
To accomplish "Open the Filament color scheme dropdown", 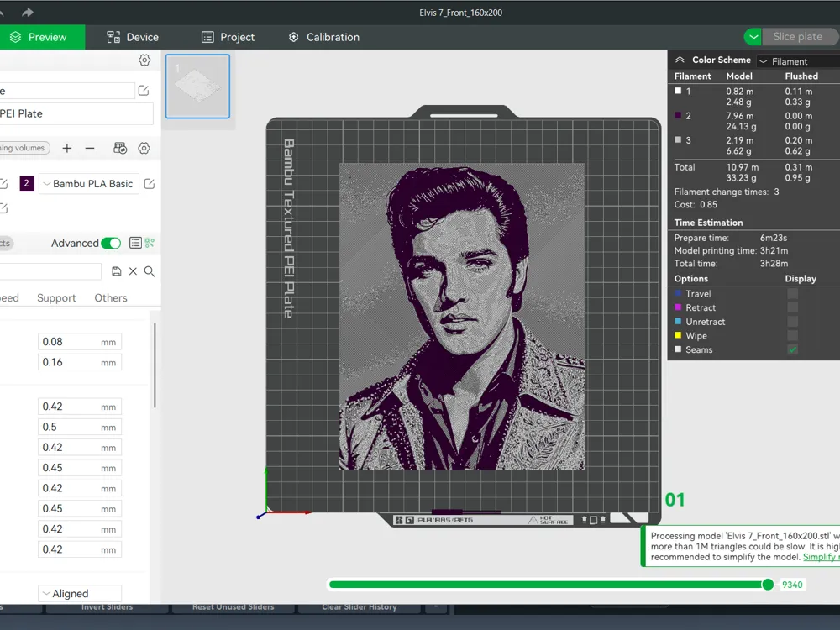I will click(798, 61).
